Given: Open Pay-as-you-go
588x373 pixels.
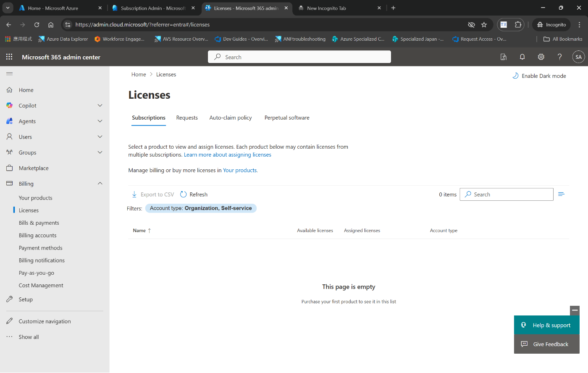Looking at the screenshot, I should pyautogui.click(x=37, y=273).
